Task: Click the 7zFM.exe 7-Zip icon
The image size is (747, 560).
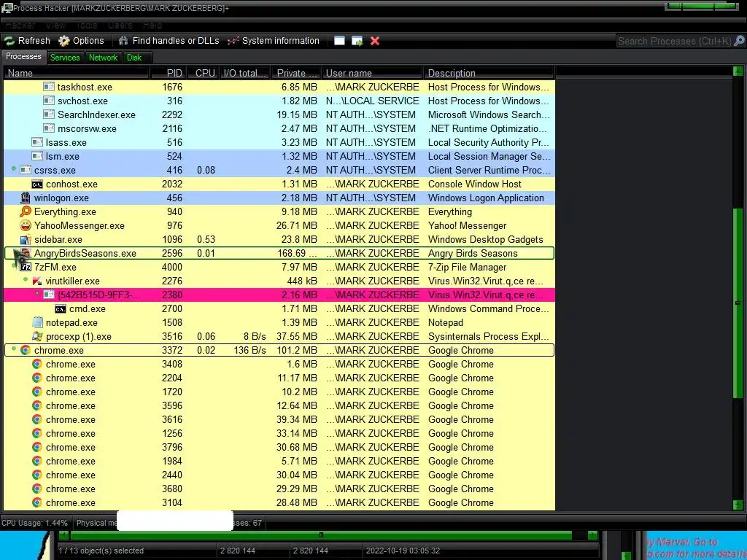Action: click(x=26, y=267)
